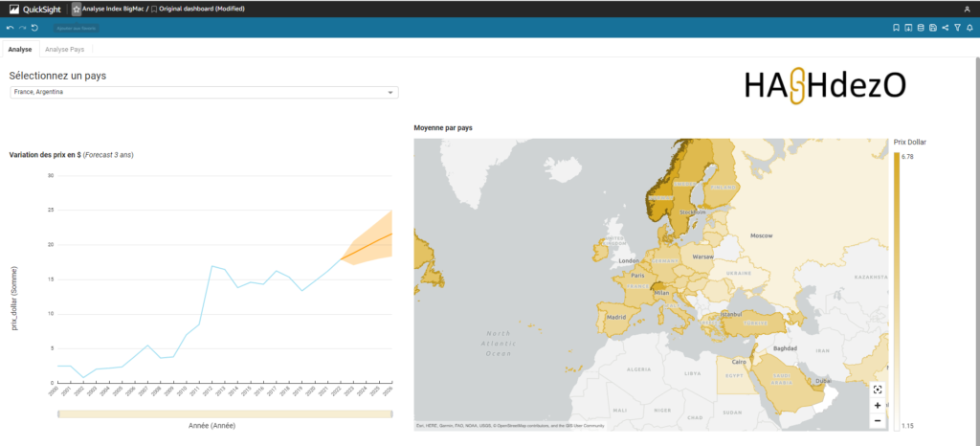Reset the dashboard with circular arrow icon

[x=34, y=28]
